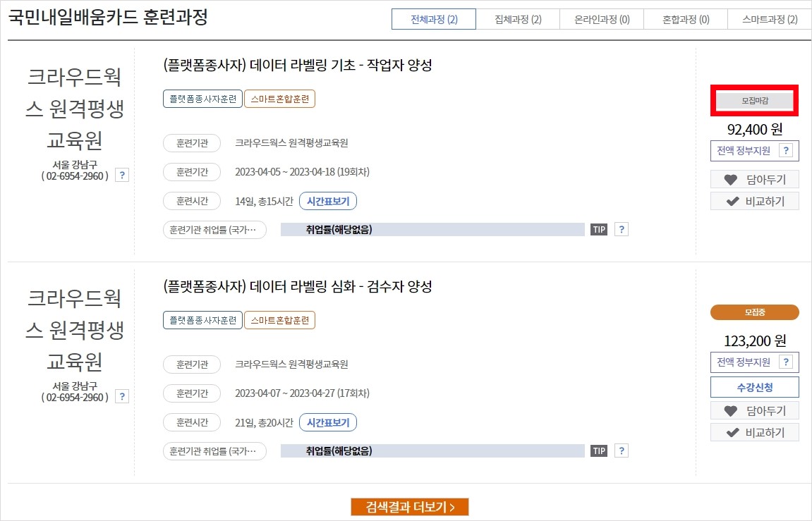Click the TIP icon on the second course's employment bar
The image size is (812, 521).
click(598, 450)
